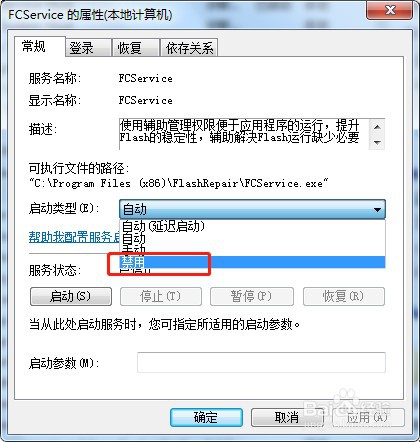Click description box scroll up arrow
The height and width of the screenshot is (442, 420).
click(x=377, y=127)
